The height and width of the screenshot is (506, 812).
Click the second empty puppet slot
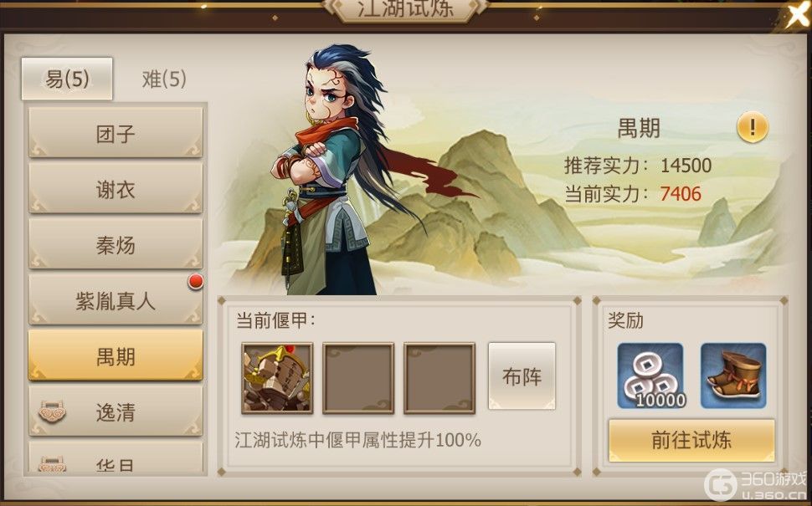(x=358, y=378)
